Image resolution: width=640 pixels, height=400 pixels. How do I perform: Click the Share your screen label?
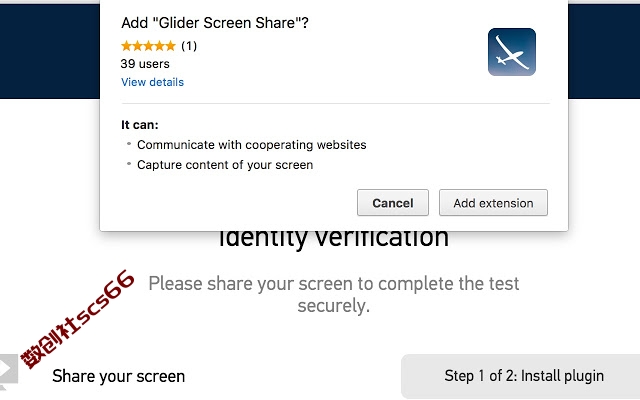[118, 376]
